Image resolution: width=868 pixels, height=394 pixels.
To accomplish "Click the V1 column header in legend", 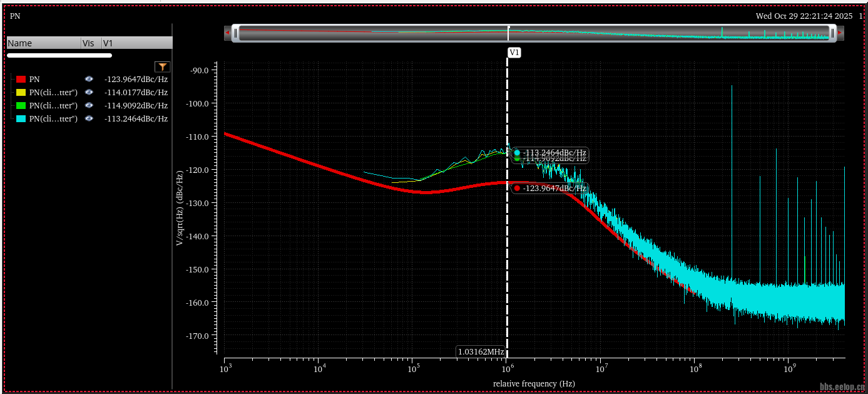I will pos(108,43).
